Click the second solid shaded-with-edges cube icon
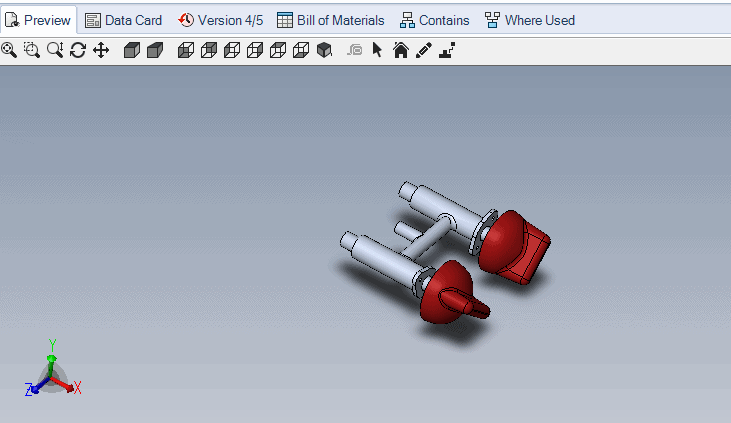The height and width of the screenshot is (423, 731). click(154, 50)
